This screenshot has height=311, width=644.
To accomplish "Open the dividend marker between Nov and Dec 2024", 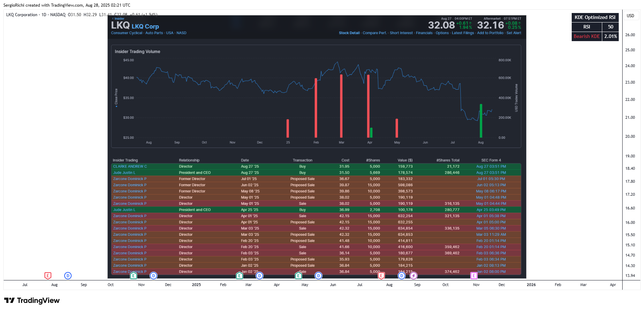I will (153, 276).
